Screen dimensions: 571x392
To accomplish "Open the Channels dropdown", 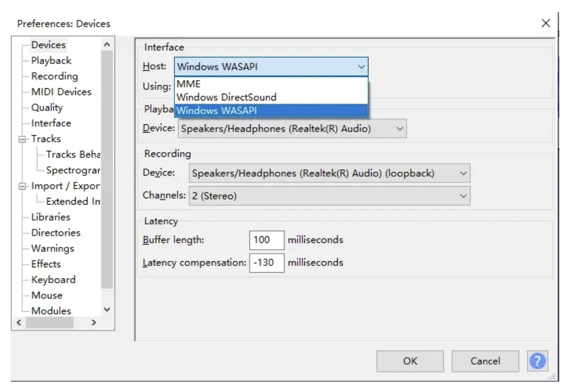I will point(329,196).
